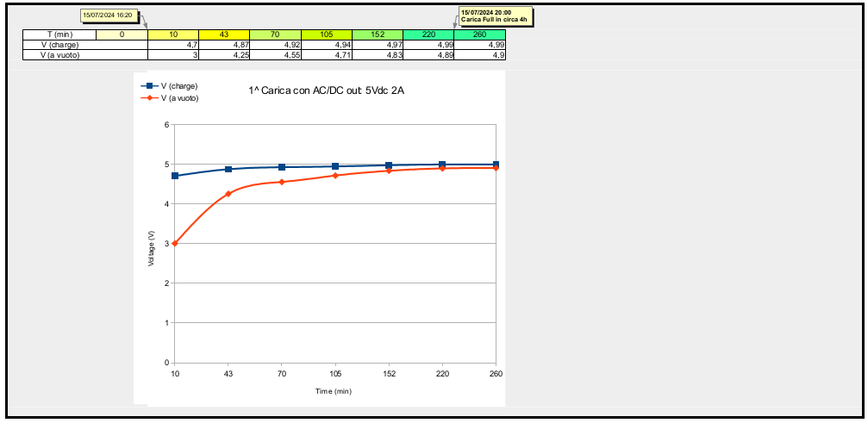
Task: Select the orange data point at 3 volts
Action: (x=175, y=243)
